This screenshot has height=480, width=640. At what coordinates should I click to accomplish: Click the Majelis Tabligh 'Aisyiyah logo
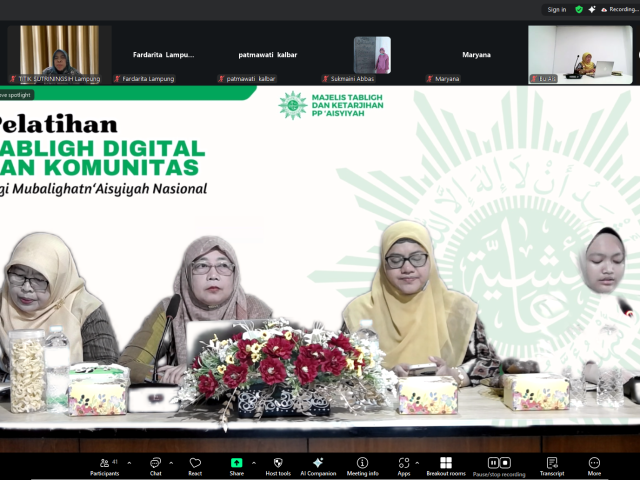point(293,105)
